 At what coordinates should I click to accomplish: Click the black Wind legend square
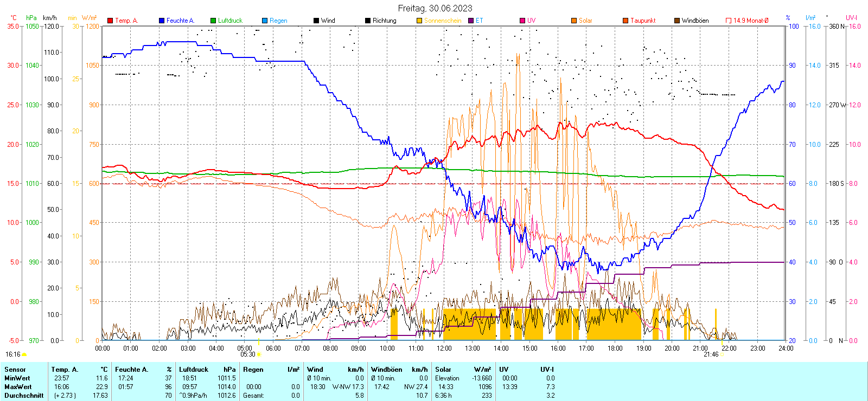coord(316,21)
